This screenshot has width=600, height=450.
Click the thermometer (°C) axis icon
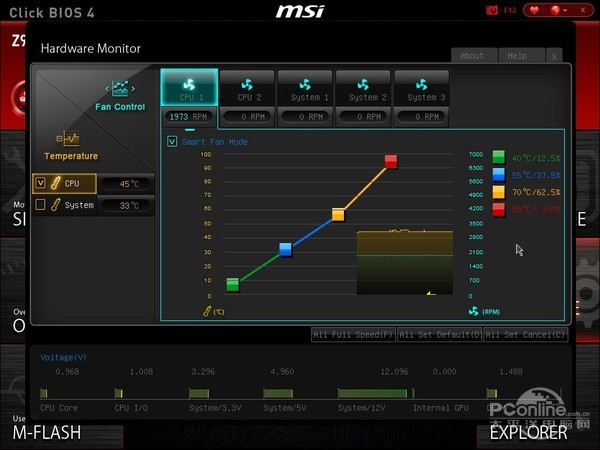tap(207, 311)
